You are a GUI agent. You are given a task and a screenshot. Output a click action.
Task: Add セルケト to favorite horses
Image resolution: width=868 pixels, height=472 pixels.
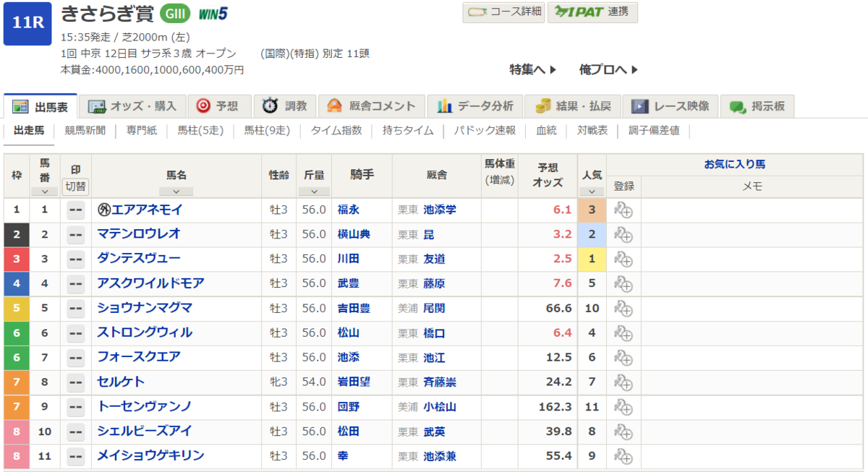click(624, 382)
